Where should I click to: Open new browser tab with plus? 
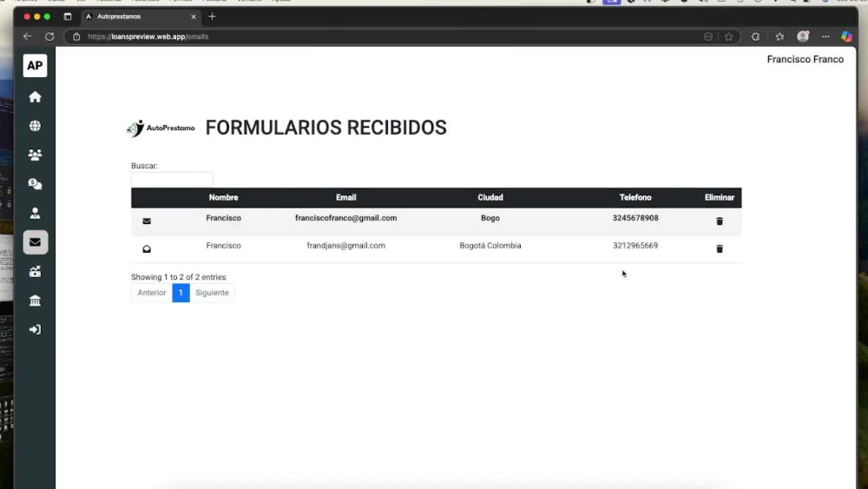click(212, 17)
